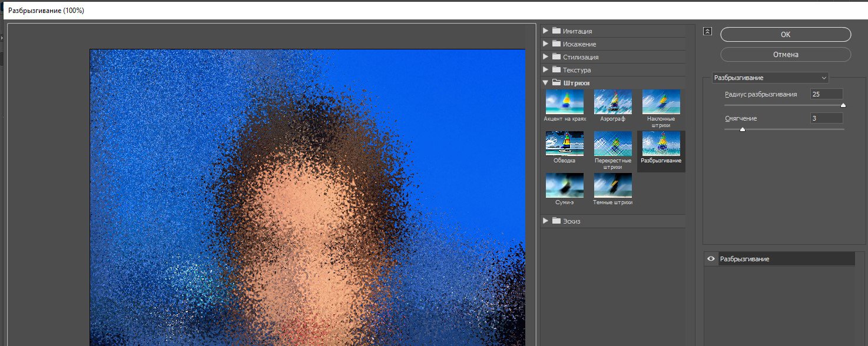Expand the Стилизация filter folder
This screenshot has height=346, width=868.
[x=545, y=56]
